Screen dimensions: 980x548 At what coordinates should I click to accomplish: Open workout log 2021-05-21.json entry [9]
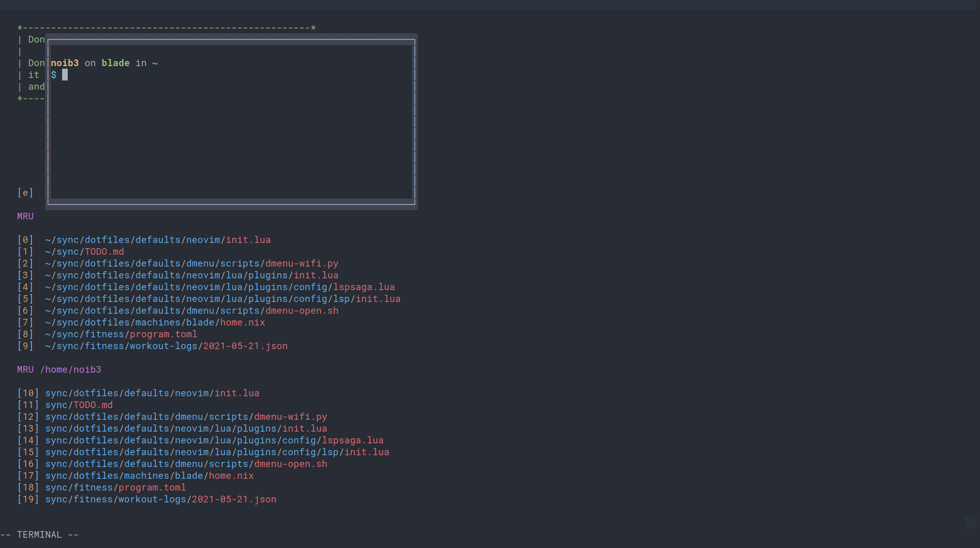(x=166, y=346)
